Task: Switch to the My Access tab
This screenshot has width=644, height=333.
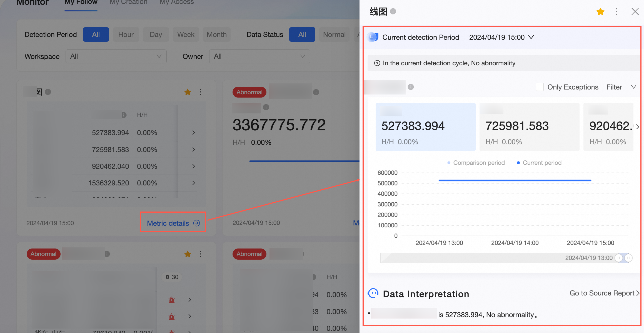Action: tap(176, 2)
